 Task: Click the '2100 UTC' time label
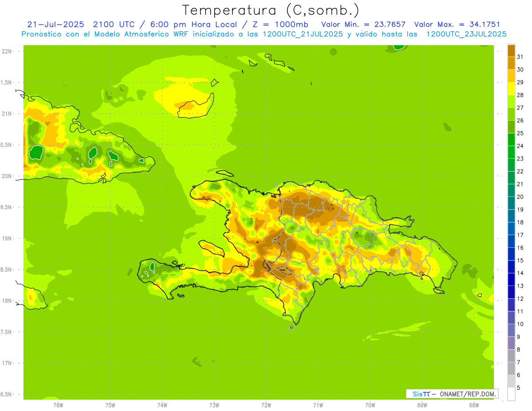(x=114, y=24)
